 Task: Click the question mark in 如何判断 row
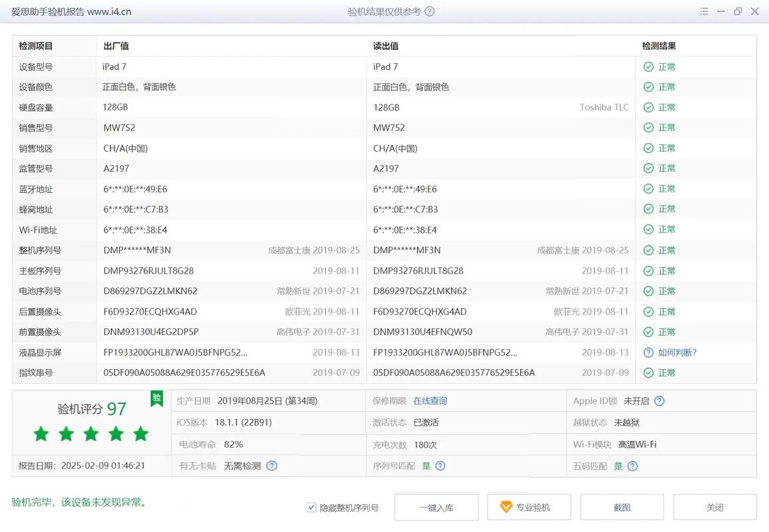[x=647, y=352]
